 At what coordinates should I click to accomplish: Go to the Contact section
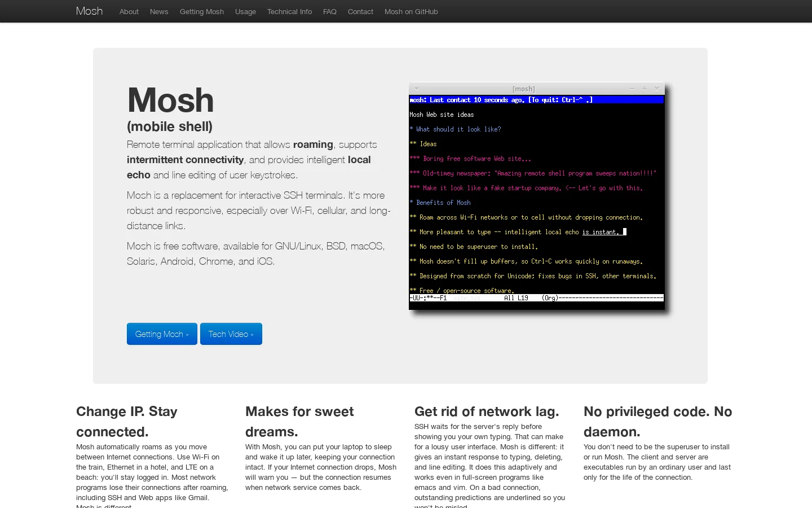coord(360,11)
